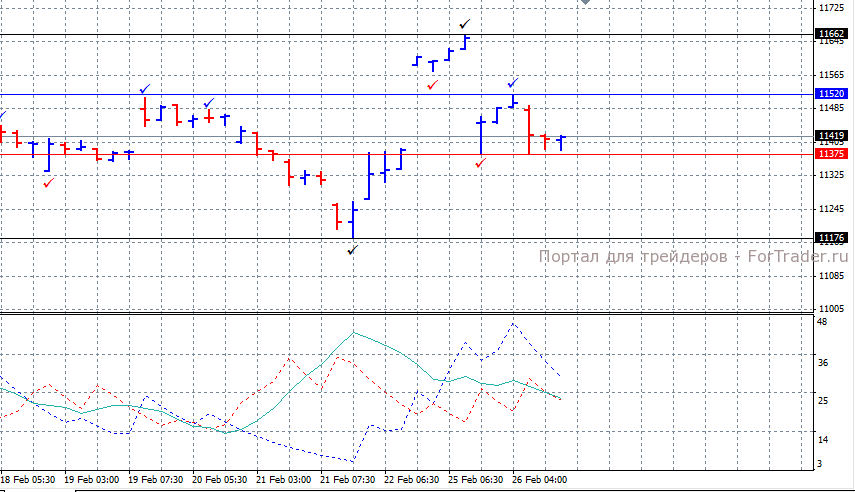855x492 pixels.
Task: Click the 11005 price scale value
Action: tap(832, 309)
